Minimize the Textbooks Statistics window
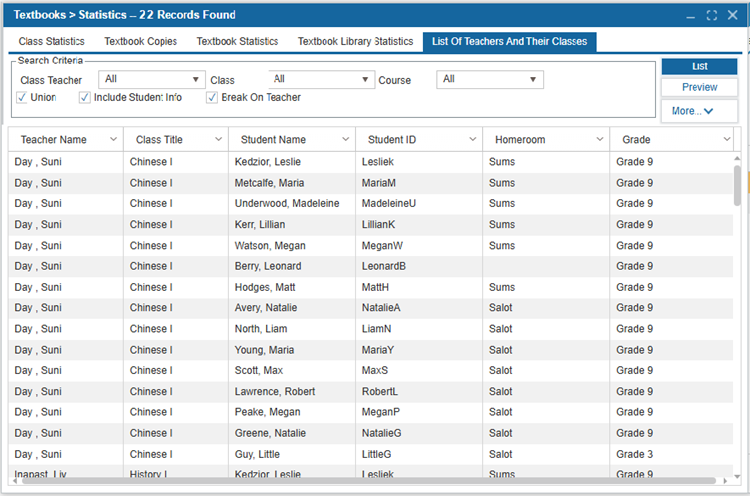The height and width of the screenshot is (496, 750). point(690,16)
